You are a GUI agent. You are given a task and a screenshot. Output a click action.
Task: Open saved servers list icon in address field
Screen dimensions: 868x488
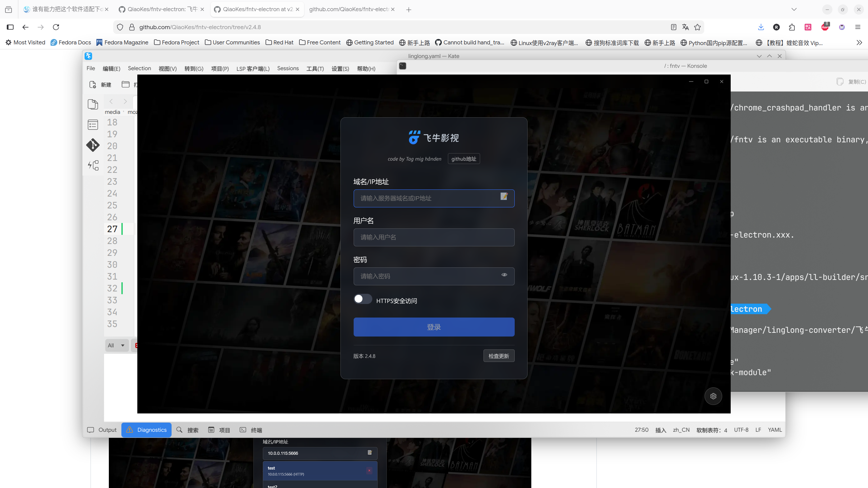point(504,196)
